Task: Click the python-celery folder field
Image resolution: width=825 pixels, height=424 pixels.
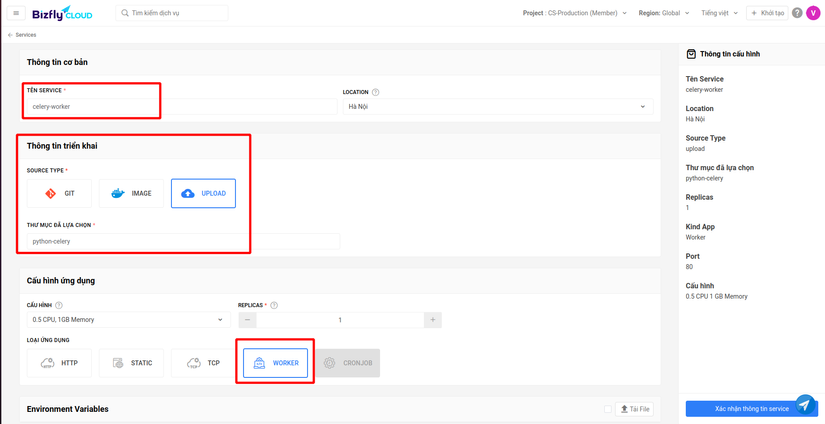Action: tap(183, 241)
